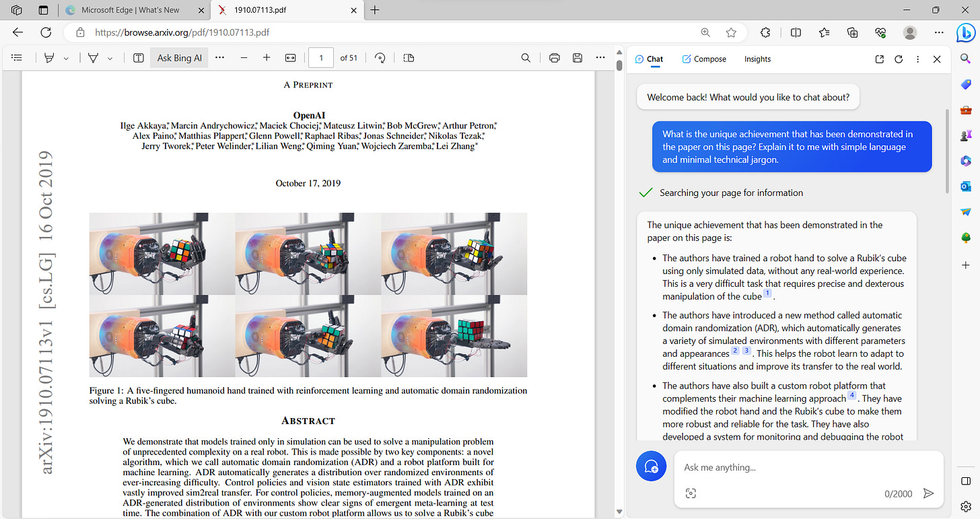Switch to the Insights tab

[x=757, y=59]
